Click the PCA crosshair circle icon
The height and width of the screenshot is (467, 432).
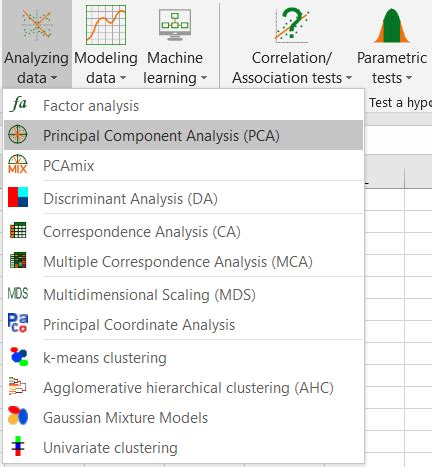point(18,134)
